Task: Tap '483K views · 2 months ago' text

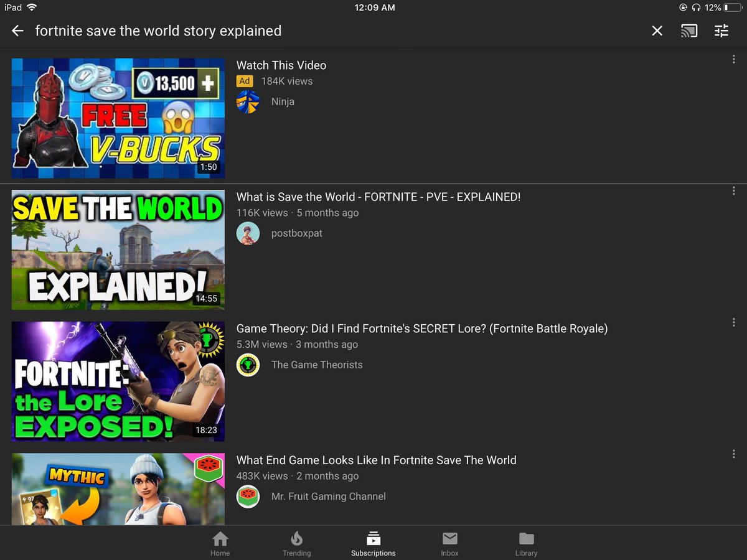Action: pos(298,476)
